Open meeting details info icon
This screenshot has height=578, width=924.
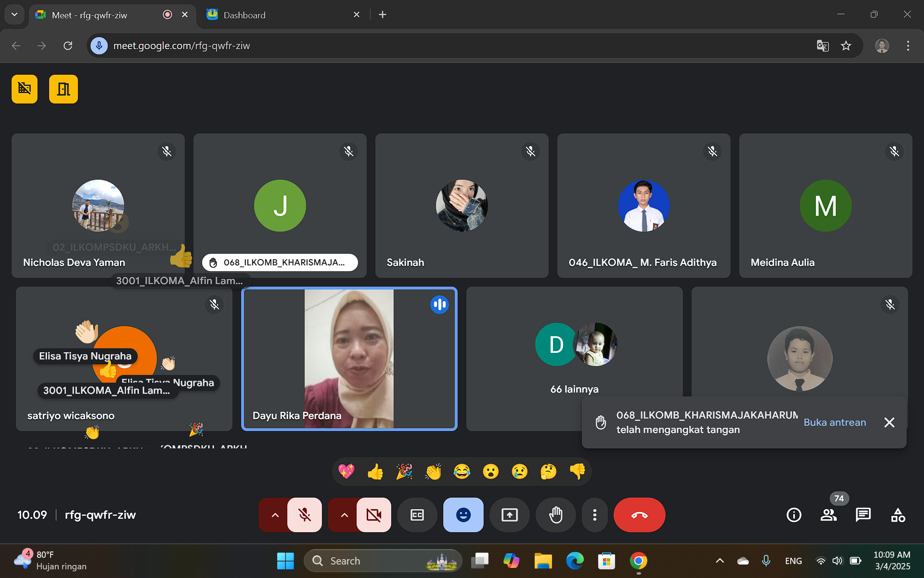click(x=794, y=515)
